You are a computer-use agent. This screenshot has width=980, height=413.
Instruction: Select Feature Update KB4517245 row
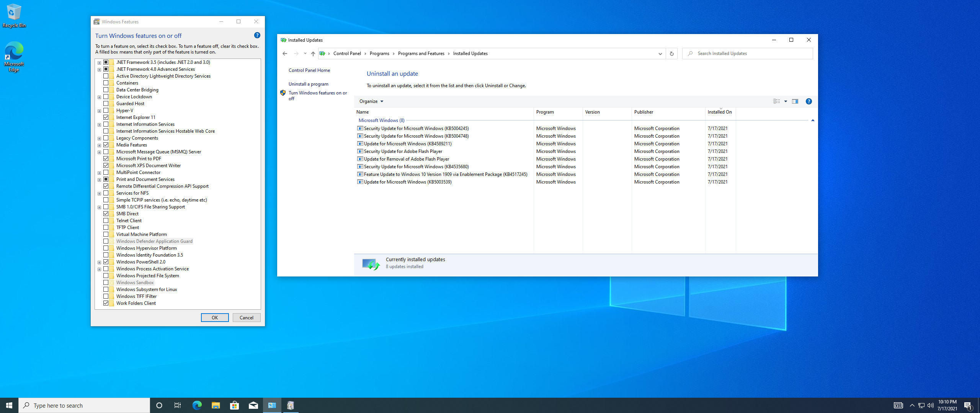click(546, 174)
